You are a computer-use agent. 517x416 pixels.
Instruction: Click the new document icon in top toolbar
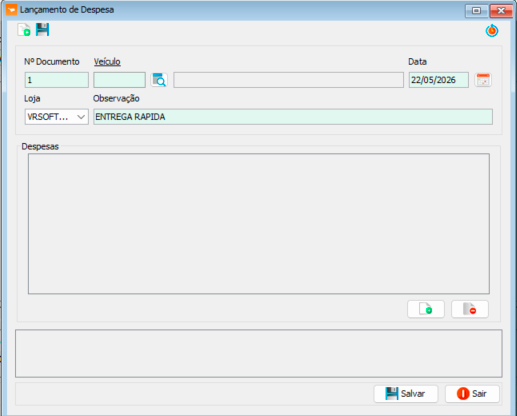pos(24,30)
